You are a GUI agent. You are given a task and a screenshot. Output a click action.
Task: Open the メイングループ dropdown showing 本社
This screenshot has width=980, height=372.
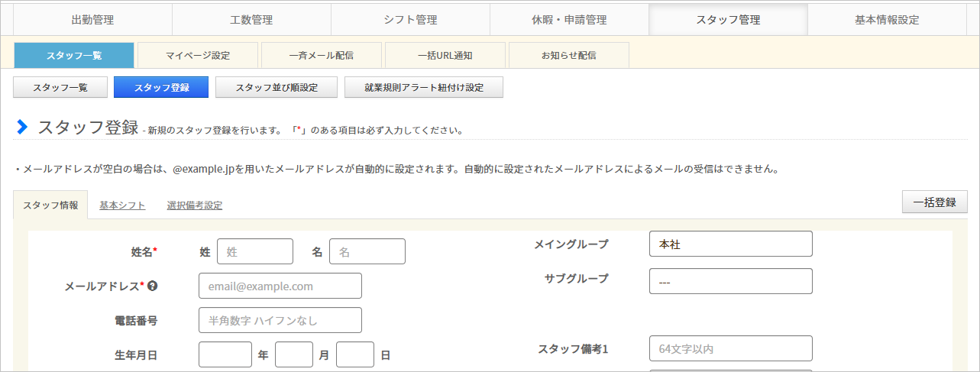[x=731, y=244]
